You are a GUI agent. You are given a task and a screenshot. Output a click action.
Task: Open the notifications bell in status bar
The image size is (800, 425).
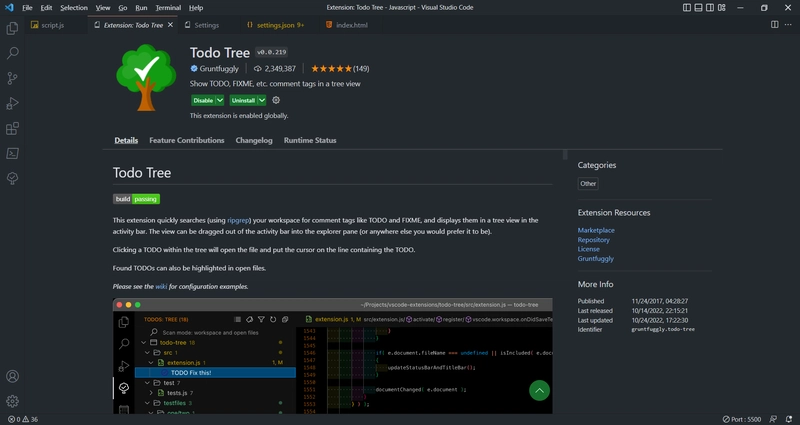(789, 419)
